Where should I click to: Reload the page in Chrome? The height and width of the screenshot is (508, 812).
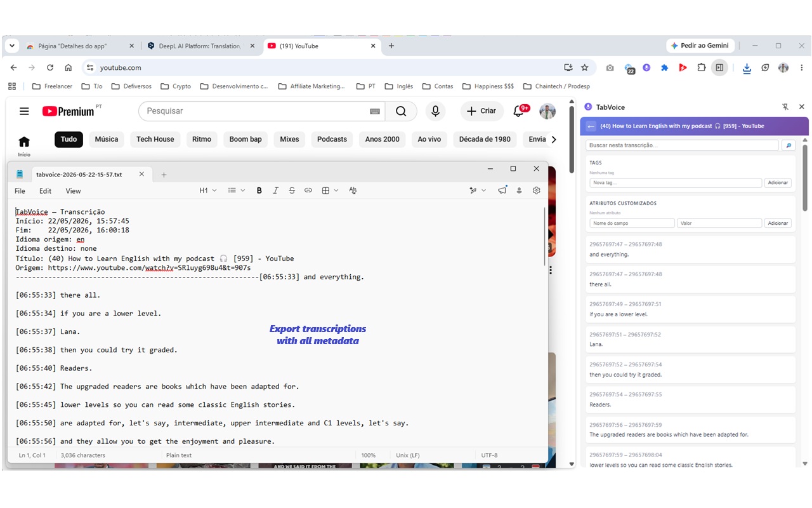(50, 67)
